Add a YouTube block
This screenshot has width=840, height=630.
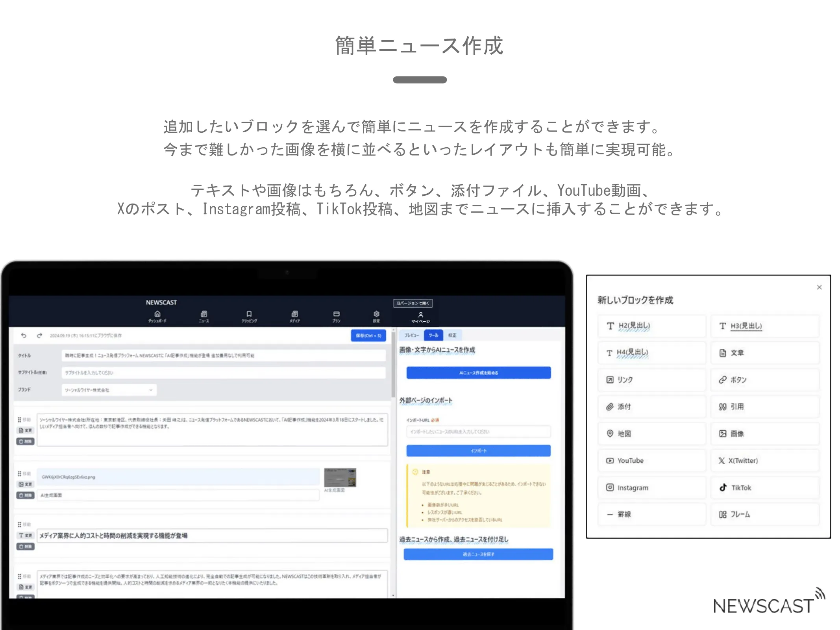tap(652, 460)
